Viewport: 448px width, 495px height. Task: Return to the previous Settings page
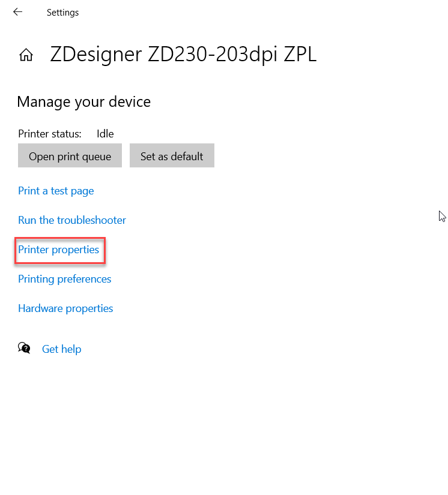(17, 12)
